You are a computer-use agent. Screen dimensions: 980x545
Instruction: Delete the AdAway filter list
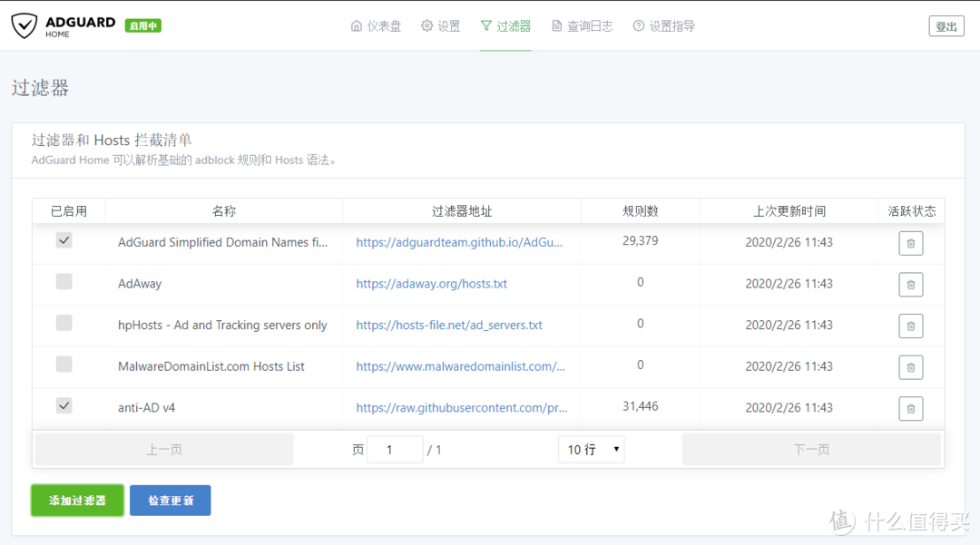[910, 284]
